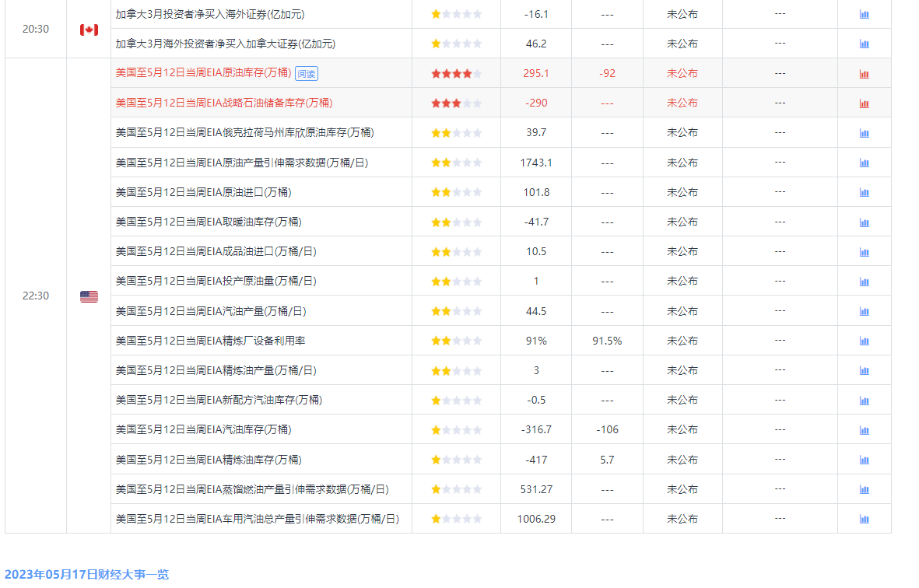
Task: Click the United States flag icon
Action: (89, 296)
